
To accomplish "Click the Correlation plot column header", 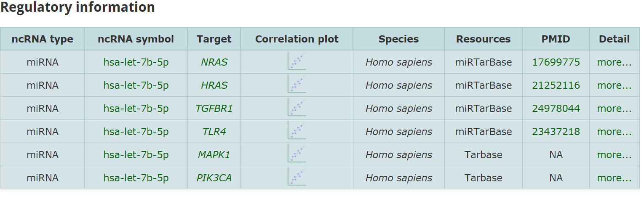I will pyautogui.click(x=297, y=39).
